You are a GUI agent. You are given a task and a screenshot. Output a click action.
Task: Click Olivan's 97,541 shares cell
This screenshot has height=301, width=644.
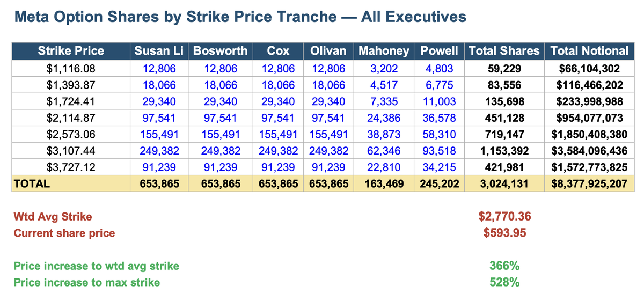pos(328,118)
